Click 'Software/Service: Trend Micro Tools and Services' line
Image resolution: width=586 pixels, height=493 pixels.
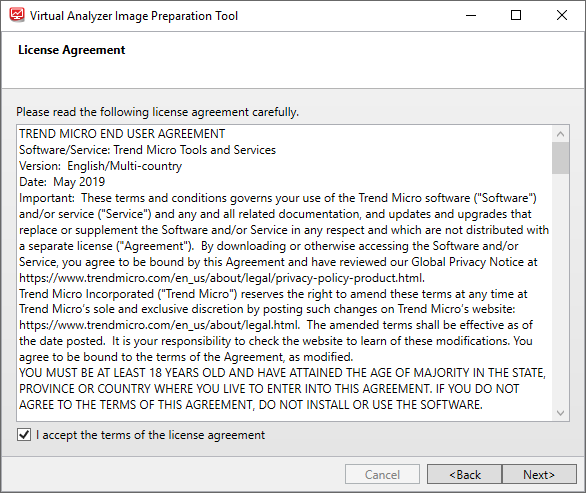148,150
